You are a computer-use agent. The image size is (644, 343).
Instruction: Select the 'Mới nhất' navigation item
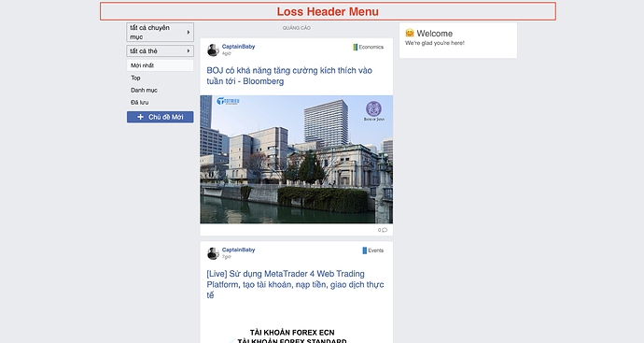pyautogui.click(x=160, y=65)
